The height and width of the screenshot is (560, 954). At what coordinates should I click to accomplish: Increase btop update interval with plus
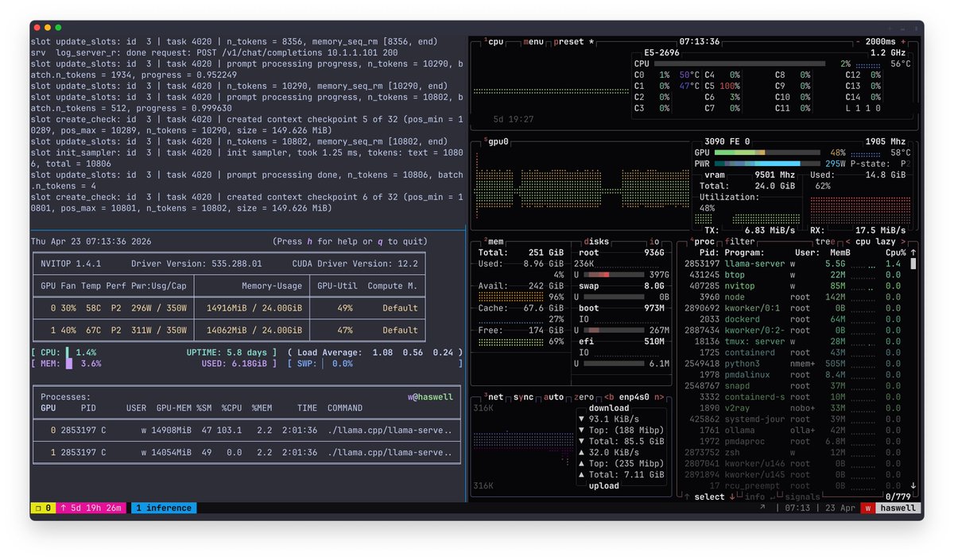coord(902,41)
